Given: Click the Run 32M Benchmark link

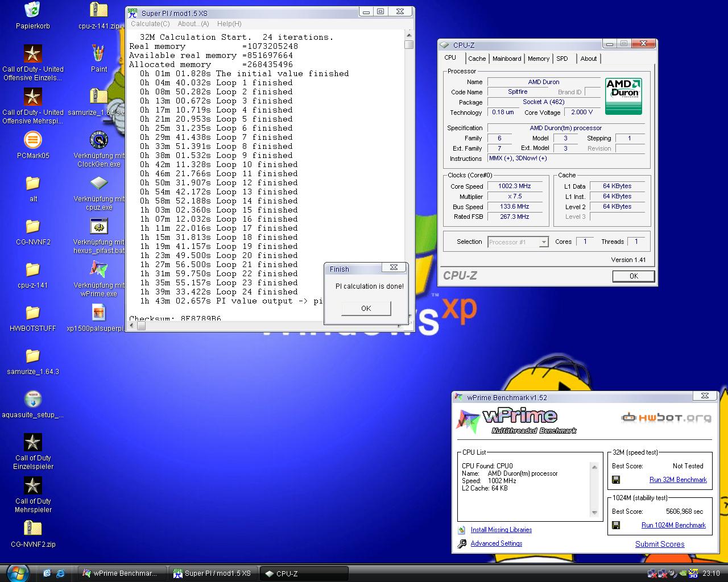Looking at the screenshot, I should pyautogui.click(x=678, y=480).
